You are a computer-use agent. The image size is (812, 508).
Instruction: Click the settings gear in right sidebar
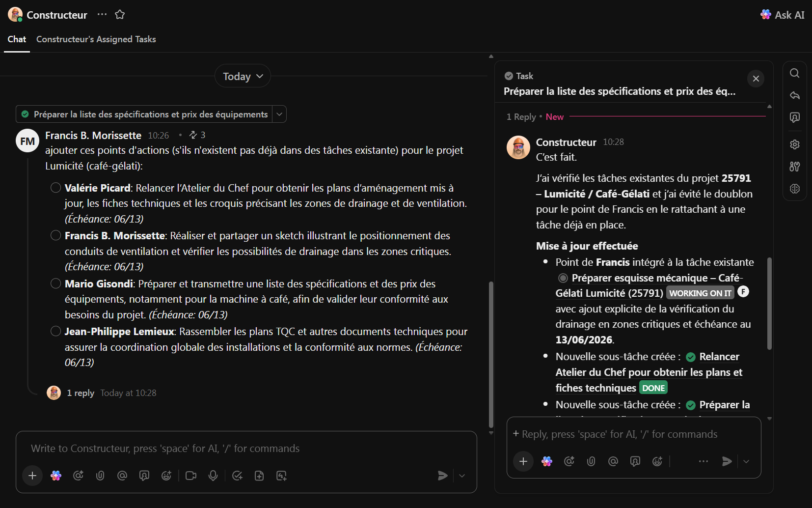pyautogui.click(x=794, y=144)
